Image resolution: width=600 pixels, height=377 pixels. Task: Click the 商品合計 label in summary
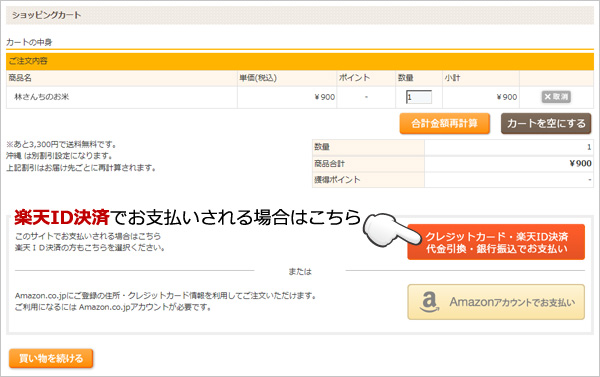(329, 164)
